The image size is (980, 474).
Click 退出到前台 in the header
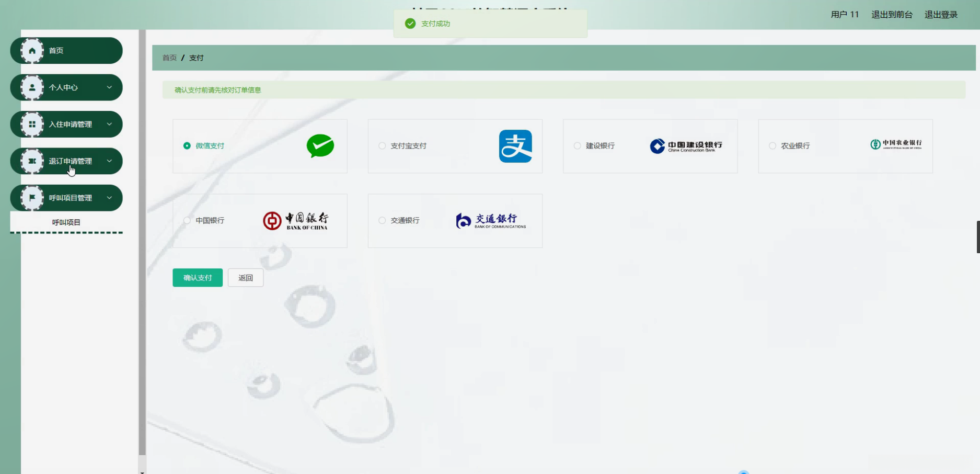pos(892,15)
